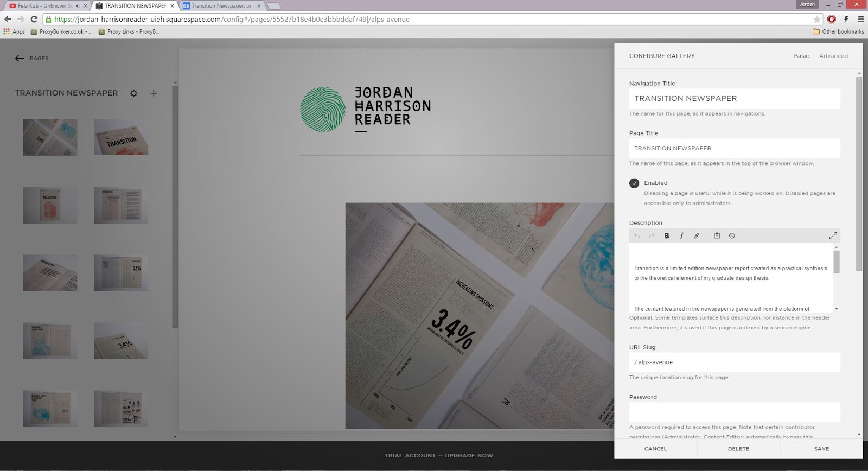Redo the edit in the description editor
This screenshot has height=471, width=868.
pos(652,235)
